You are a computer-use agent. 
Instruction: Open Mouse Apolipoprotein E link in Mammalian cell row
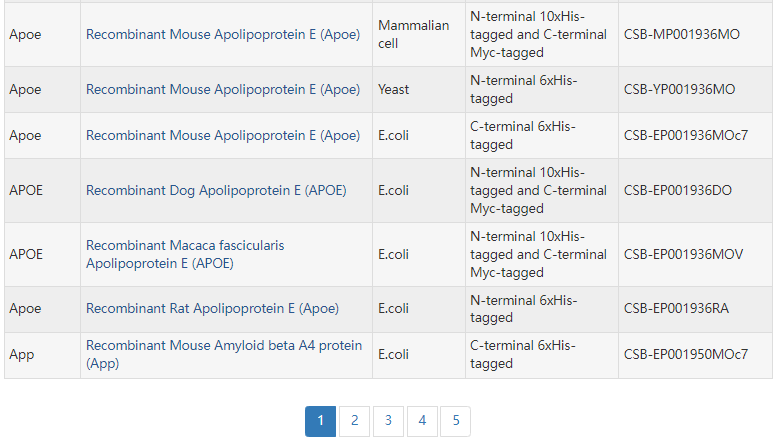point(222,34)
